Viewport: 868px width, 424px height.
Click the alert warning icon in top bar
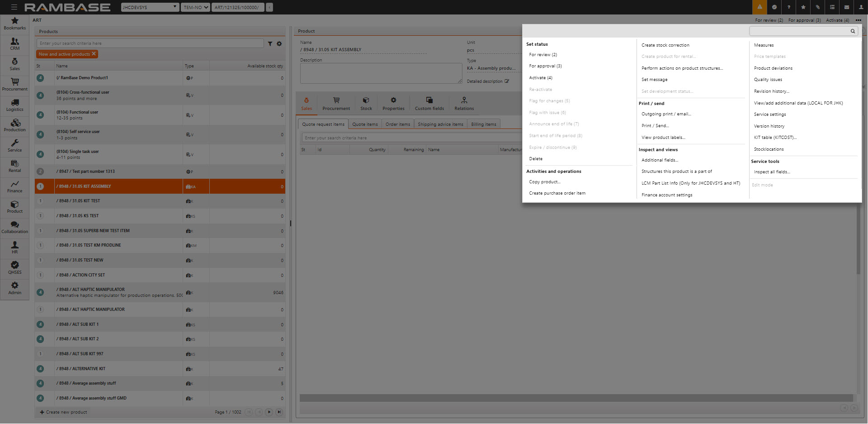(x=759, y=7)
